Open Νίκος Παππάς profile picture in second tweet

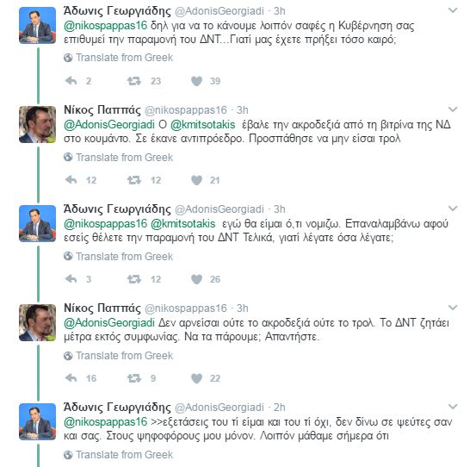click(37, 125)
